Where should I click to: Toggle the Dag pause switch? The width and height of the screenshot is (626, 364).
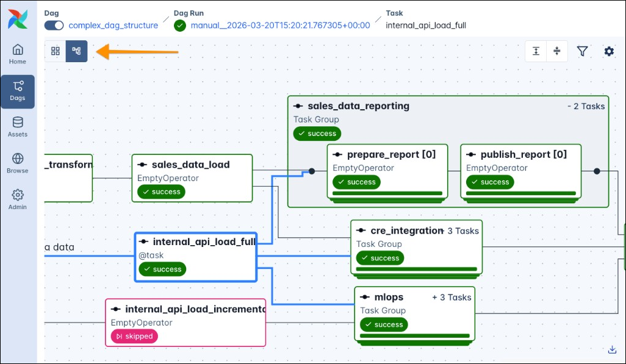point(52,26)
